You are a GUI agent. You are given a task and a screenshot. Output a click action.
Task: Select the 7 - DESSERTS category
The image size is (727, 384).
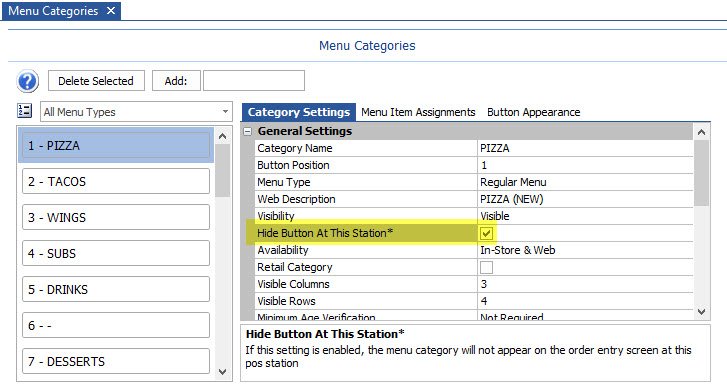tap(116, 361)
